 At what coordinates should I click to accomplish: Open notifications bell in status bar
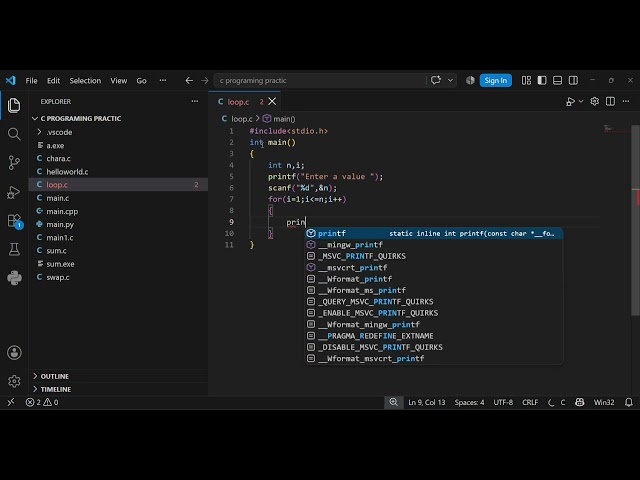pyautogui.click(x=629, y=402)
